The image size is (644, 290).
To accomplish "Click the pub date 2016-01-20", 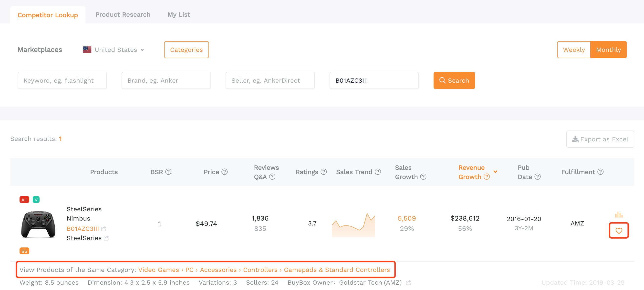I will click(x=523, y=219).
